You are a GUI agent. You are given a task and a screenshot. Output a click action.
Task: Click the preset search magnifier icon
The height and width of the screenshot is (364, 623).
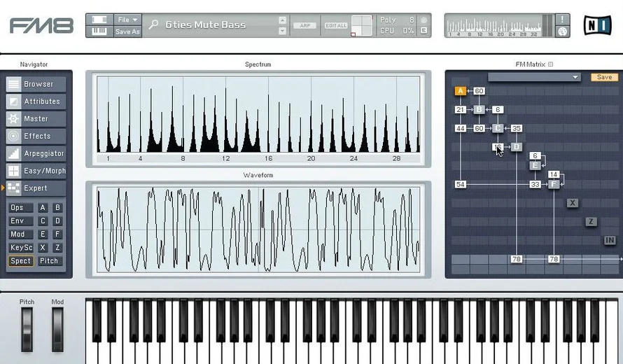[x=153, y=25]
